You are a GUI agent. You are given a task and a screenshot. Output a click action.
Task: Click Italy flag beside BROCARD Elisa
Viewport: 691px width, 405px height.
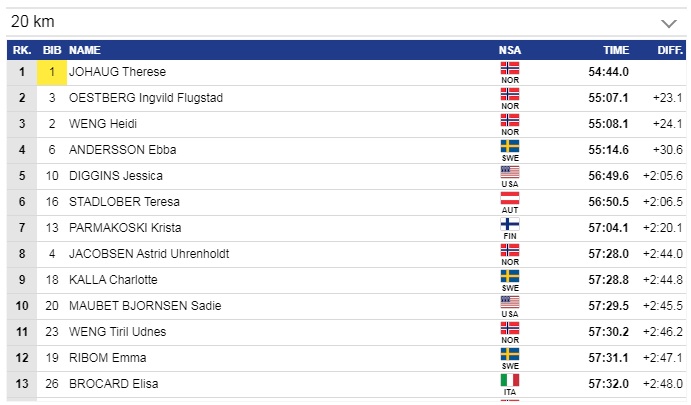click(x=509, y=380)
